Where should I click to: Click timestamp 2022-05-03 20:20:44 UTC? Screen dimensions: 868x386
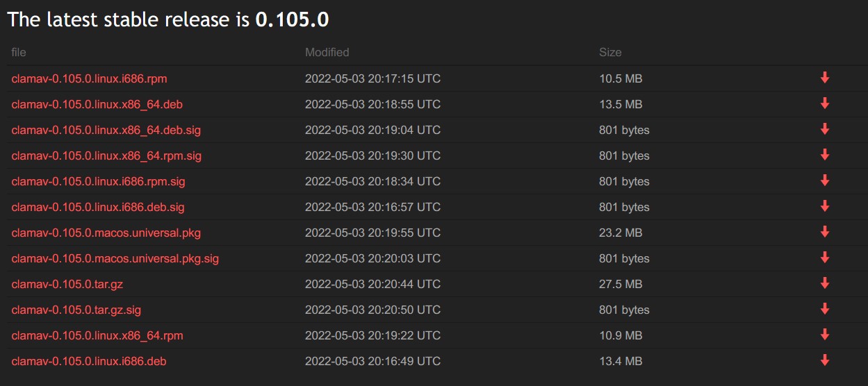point(372,284)
